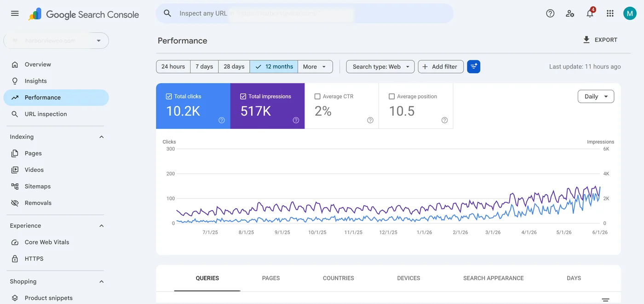Click the Videos play icon

pos(15,170)
